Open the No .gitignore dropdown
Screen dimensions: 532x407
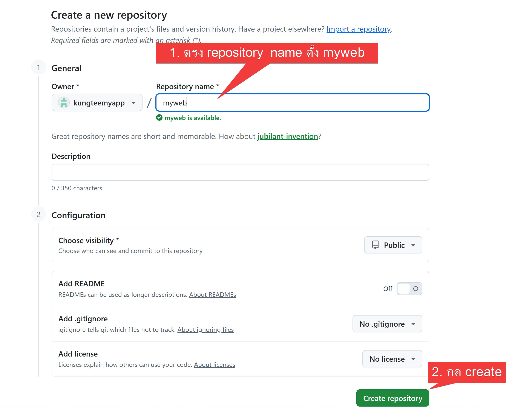click(387, 324)
